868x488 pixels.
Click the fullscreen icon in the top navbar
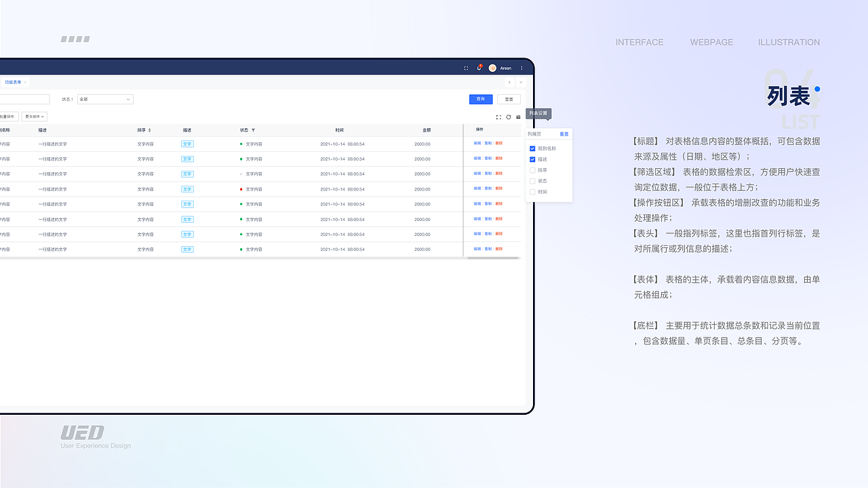(466, 68)
